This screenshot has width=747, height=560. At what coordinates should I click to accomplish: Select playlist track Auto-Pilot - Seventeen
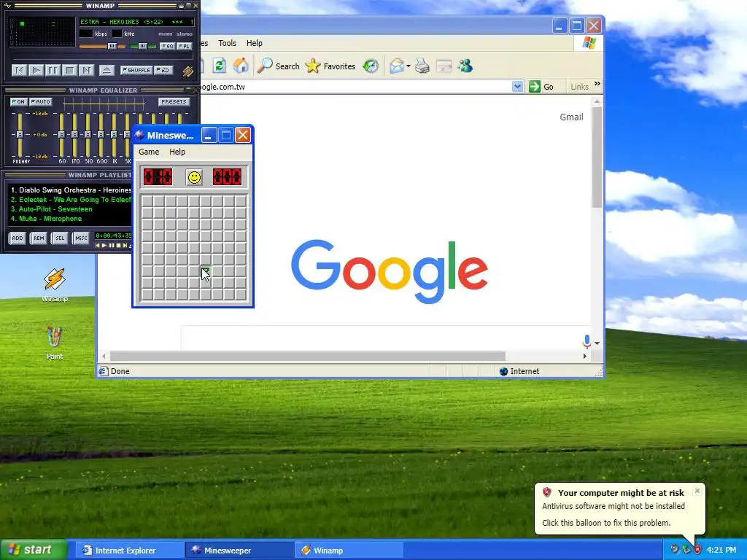click(52, 209)
